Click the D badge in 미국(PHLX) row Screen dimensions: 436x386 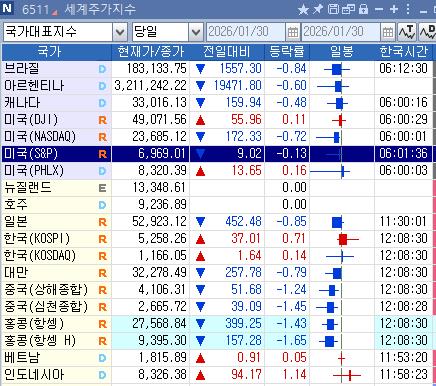(x=102, y=171)
